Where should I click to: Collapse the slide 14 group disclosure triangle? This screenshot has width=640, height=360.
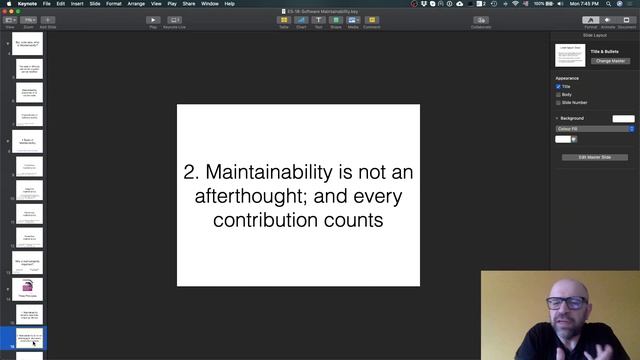pos(8,289)
